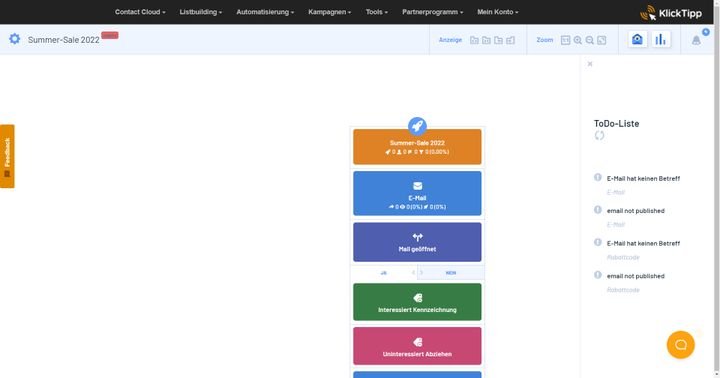720x378 pixels.
Task: Click envelope icon in E-Mail block
Action: 417,186
